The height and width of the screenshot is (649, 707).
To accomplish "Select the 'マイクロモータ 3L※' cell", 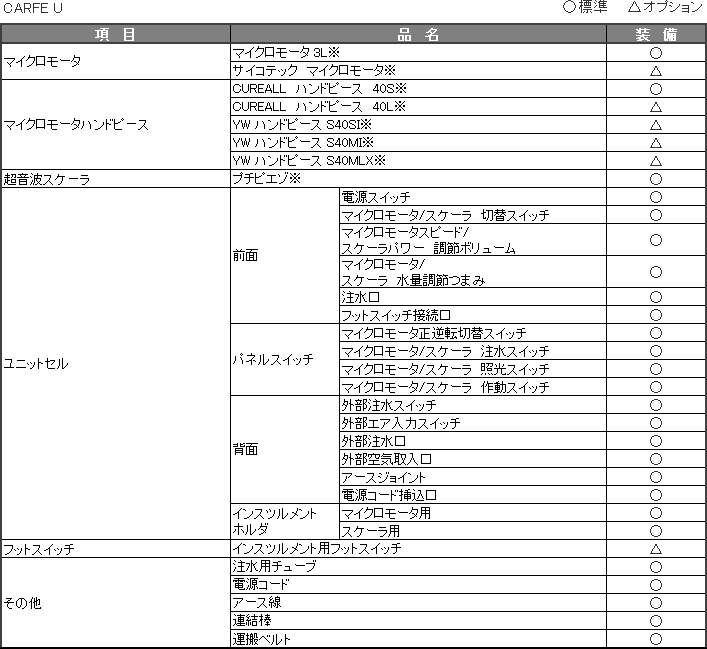I will pos(418,53).
